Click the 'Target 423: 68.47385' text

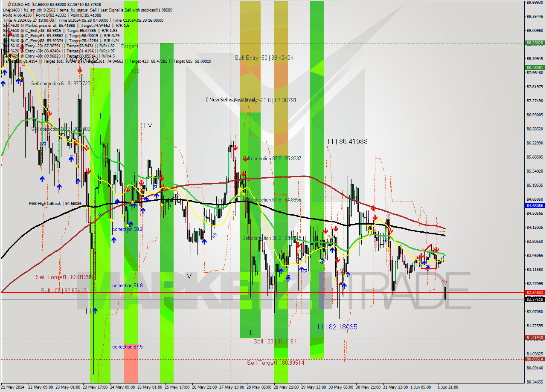pos(149,61)
